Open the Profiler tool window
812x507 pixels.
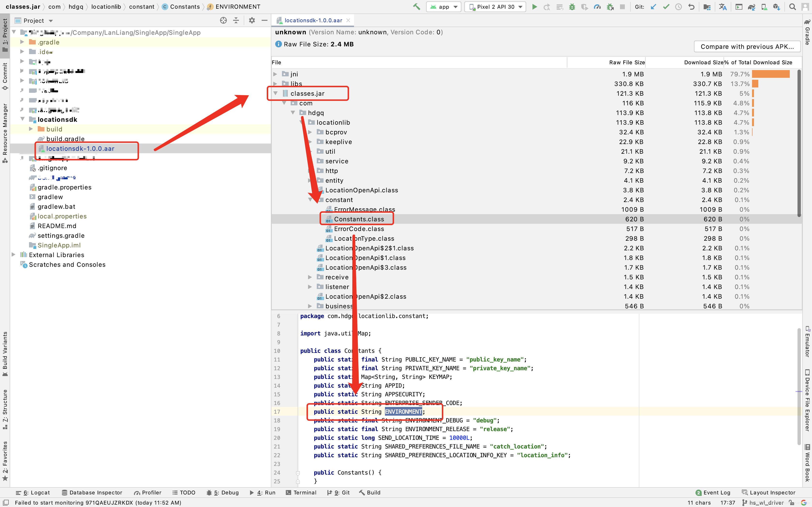click(148, 492)
